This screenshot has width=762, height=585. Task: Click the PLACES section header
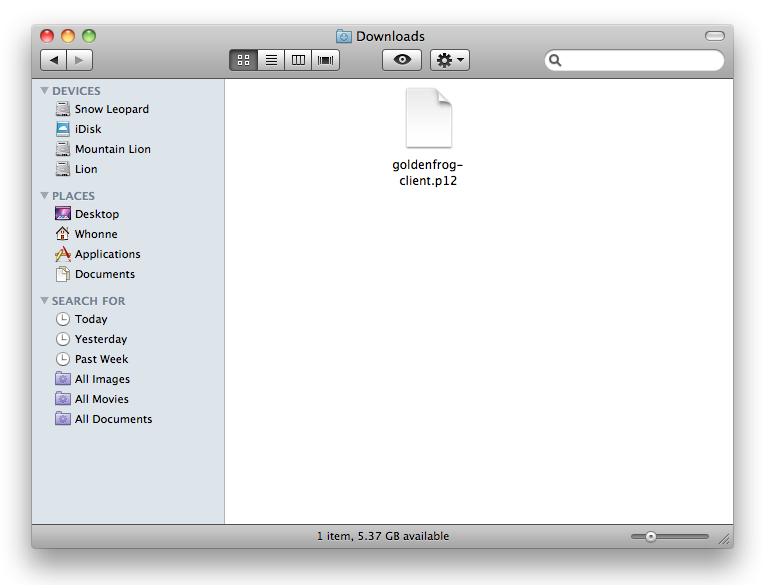(x=73, y=196)
